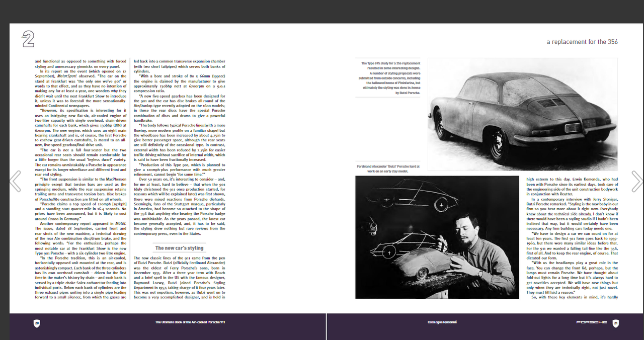Click the left page-turn arrow
The image size is (644, 340).
coord(16,181)
